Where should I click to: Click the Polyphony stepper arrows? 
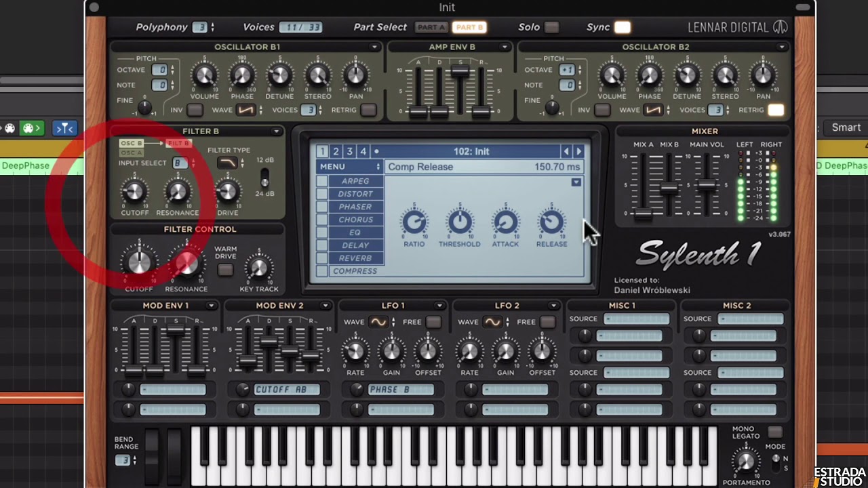pyautogui.click(x=213, y=27)
